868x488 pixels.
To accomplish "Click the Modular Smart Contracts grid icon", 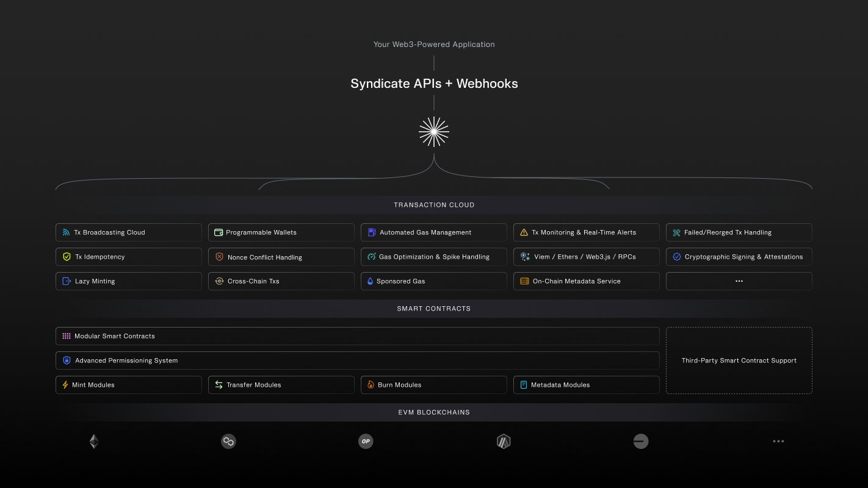I will (67, 336).
